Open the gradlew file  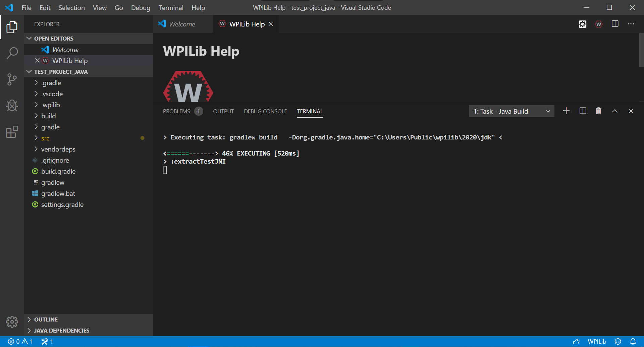point(89,182)
